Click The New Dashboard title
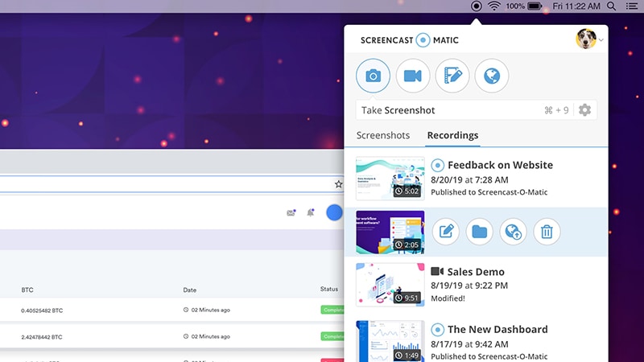Screen dimensions: 644x362 click(x=497, y=330)
